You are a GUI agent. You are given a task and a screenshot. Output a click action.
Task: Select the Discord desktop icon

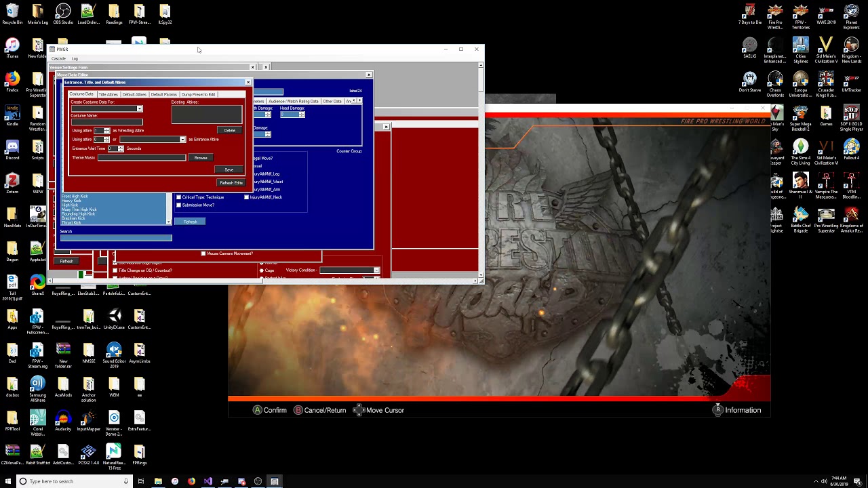[x=12, y=150]
